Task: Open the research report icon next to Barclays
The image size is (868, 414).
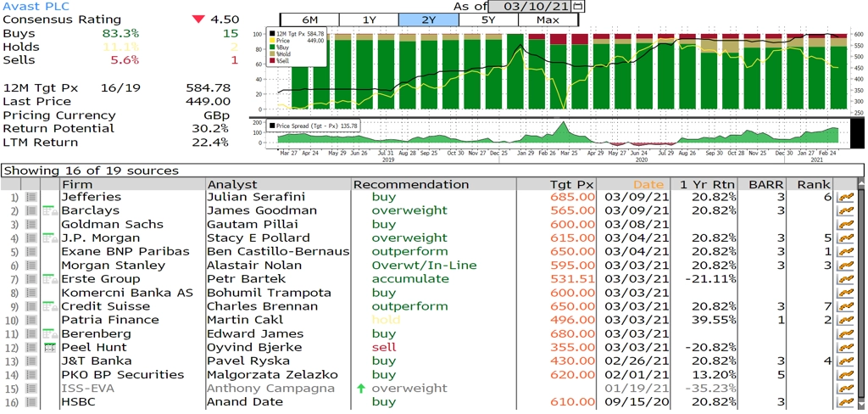Action: [x=50, y=210]
